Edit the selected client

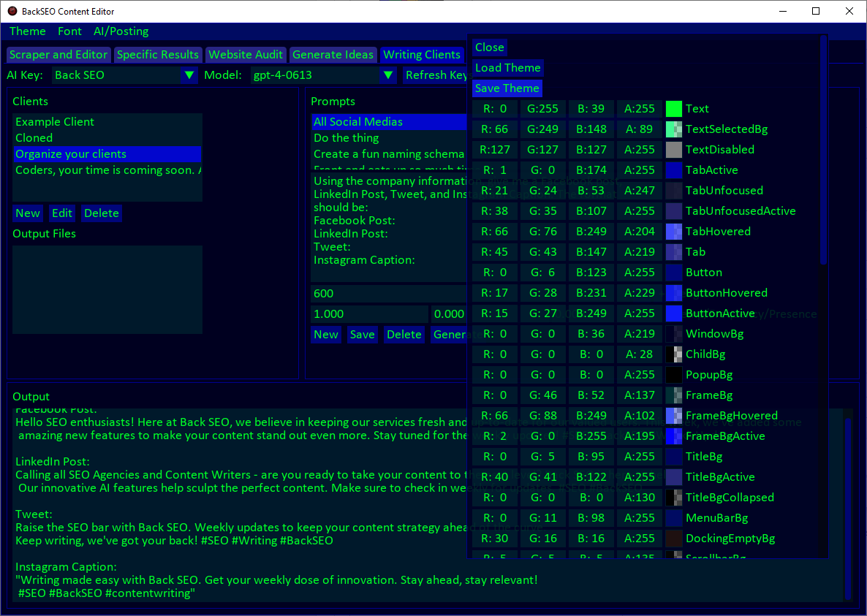tap(62, 213)
